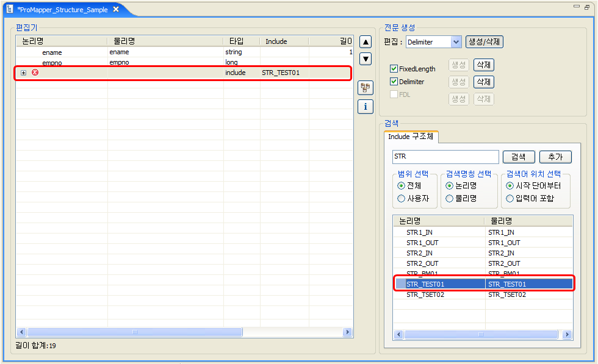Expand the include row plus sign
This screenshot has width=598, height=364.
click(x=23, y=72)
